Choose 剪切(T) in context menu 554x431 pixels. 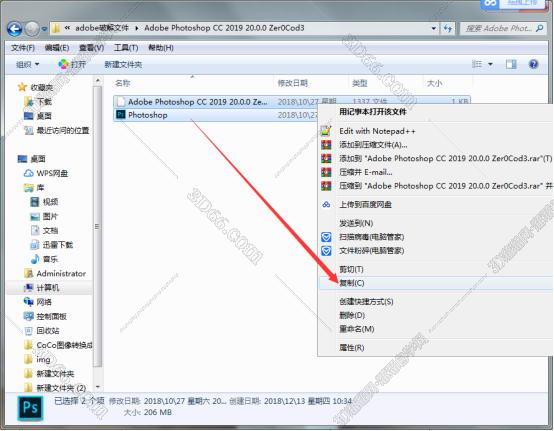point(351,270)
